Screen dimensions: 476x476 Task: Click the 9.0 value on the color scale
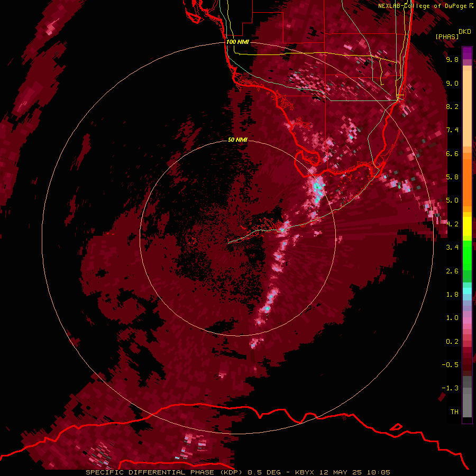pos(452,83)
